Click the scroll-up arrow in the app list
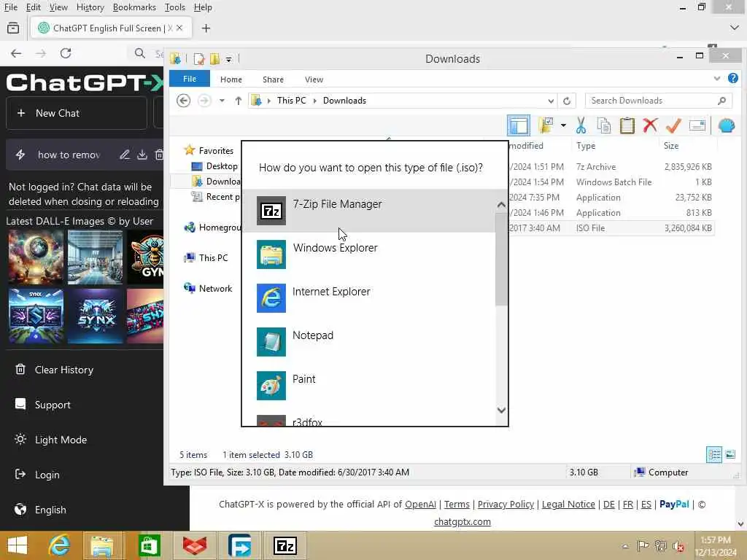 (501, 205)
